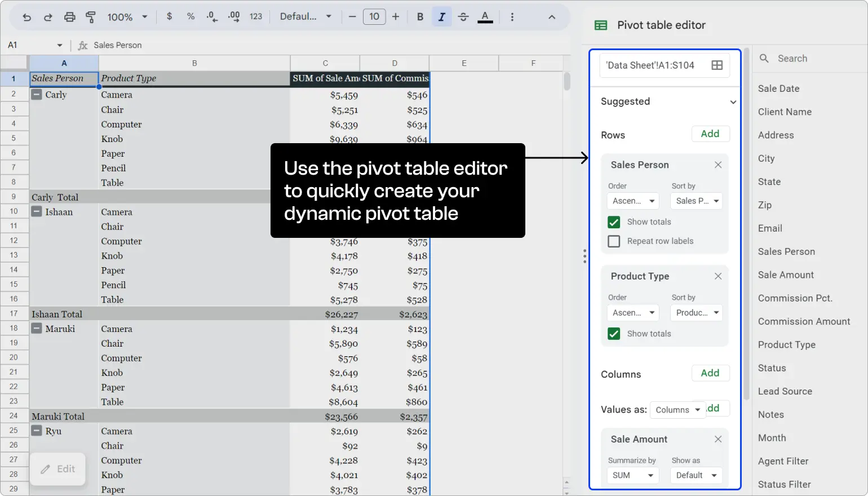Disable Show totals under Product Type
The height and width of the screenshot is (496, 868).
[614, 334]
